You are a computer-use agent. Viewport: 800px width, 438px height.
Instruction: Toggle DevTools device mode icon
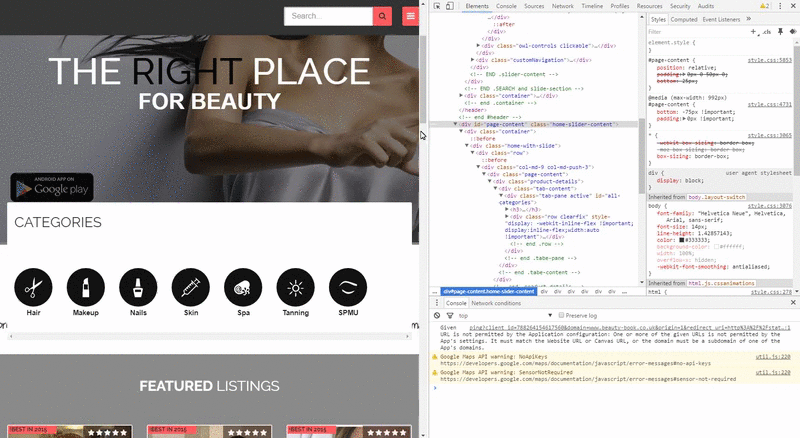coord(449,6)
